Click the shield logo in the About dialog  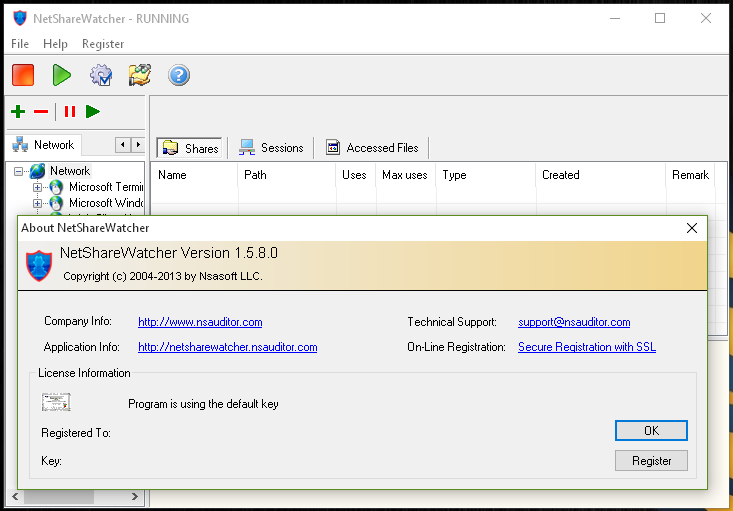[x=39, y=265]
